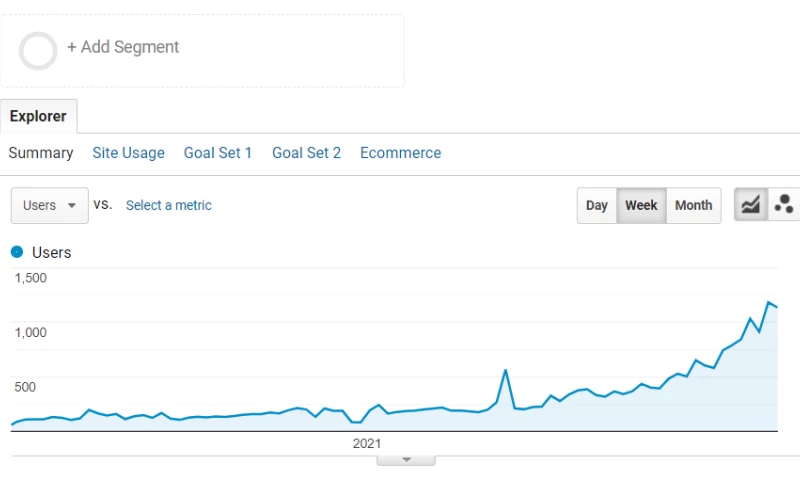The image size is (800, 480).
Task: Open the Explorer tab
Action: pos(38,116)
